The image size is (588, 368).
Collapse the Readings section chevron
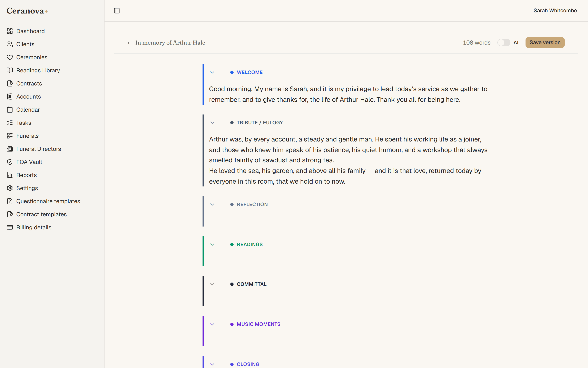(x=212, y=244)
